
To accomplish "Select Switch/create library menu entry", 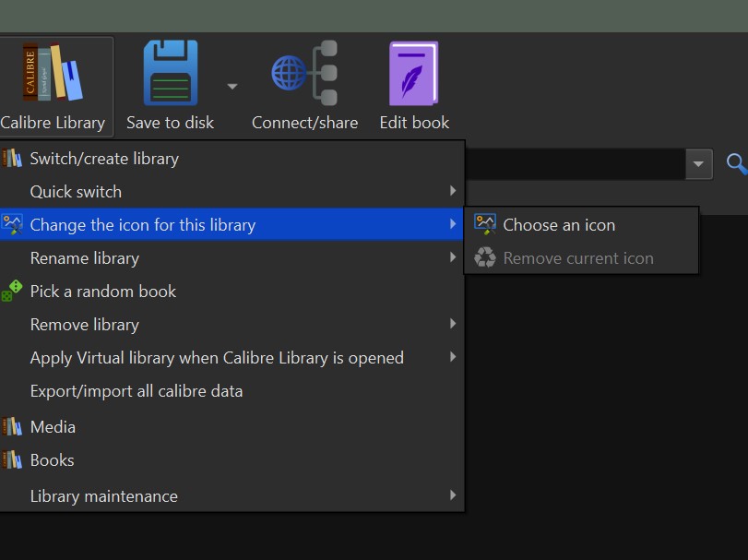I will pos(104,159).
